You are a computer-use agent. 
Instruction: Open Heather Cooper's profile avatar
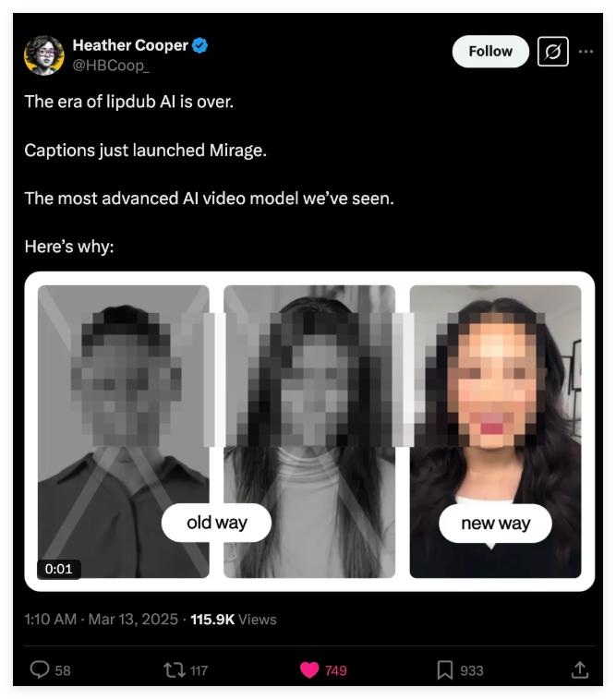tap(43, 55)
